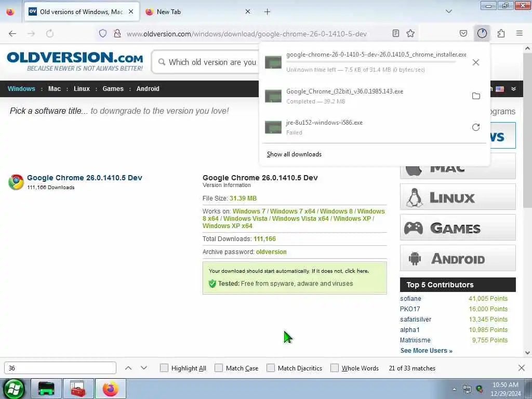The height and width of the screenshot is (399, 532).
Task: Click the chrome_installer download progress bar
Action: pos(371,62)
